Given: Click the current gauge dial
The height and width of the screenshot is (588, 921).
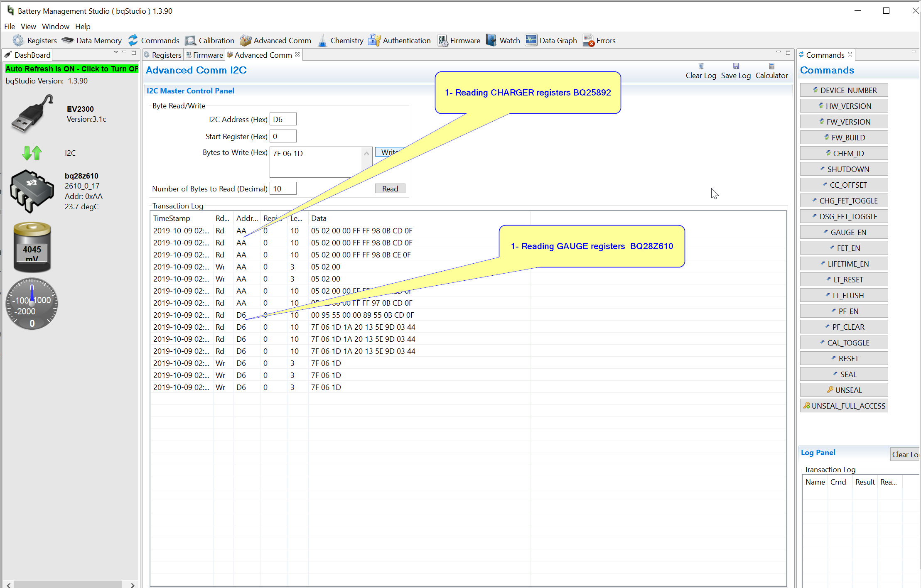Looking at the screenshot, I should pyautogui.click(x=32, y=304).
